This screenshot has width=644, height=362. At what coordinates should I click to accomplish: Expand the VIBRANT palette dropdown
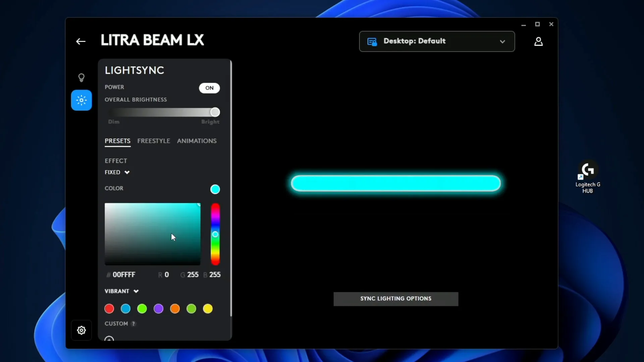click(x=121, y=291)
